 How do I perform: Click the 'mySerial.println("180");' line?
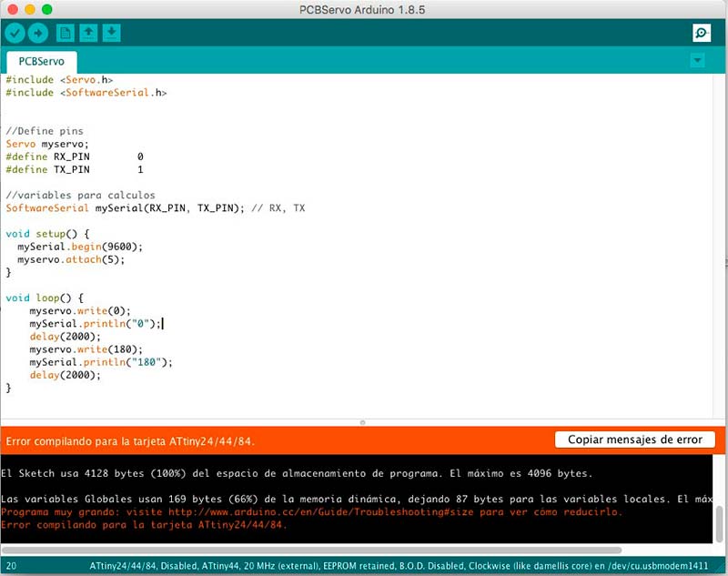(101, 362)
